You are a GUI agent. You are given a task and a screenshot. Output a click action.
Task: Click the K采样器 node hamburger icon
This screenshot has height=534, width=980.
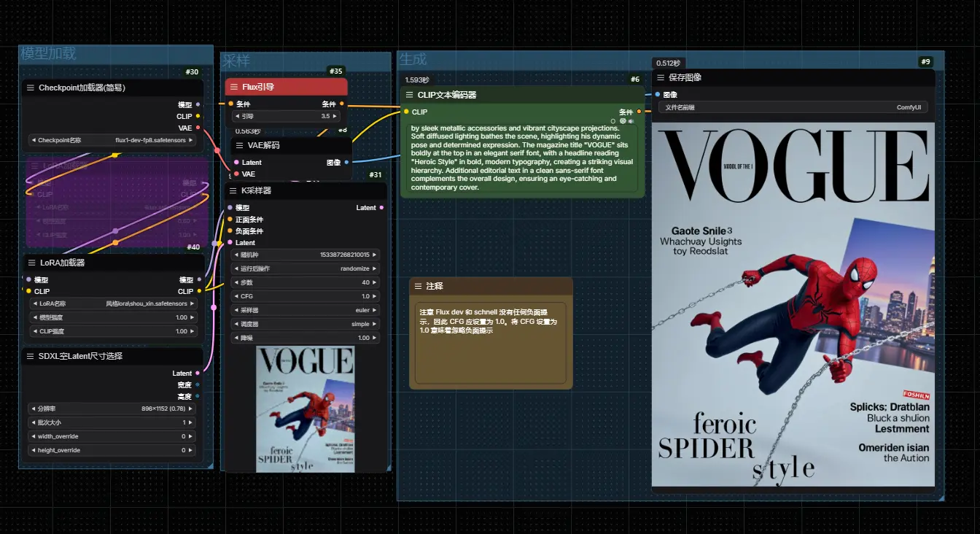click(x=235, y=190)
